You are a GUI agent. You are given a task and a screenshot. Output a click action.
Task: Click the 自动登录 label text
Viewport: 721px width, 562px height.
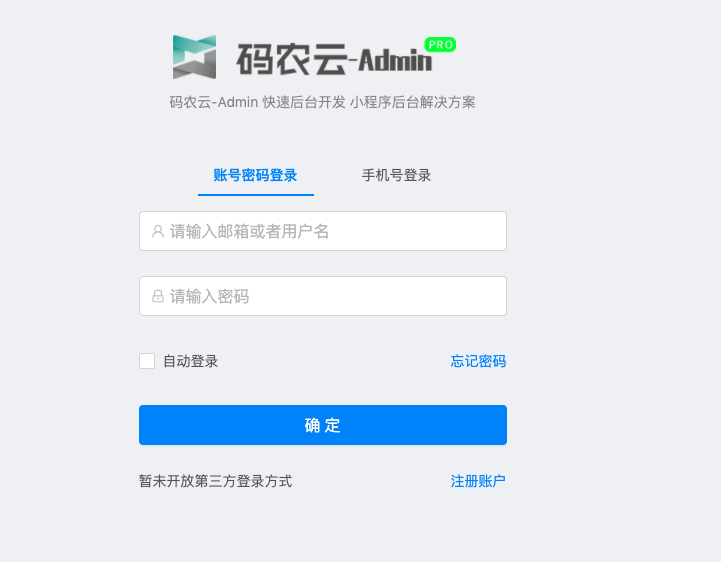tap(190, 361)
